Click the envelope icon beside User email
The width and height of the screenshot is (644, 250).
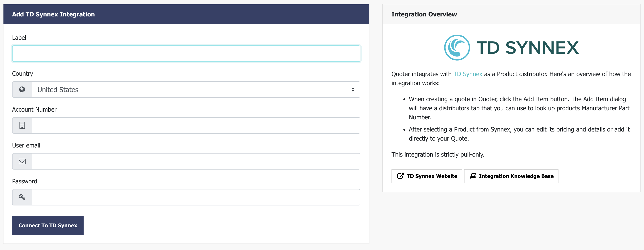pyautogui.click(x=22, y=161)
